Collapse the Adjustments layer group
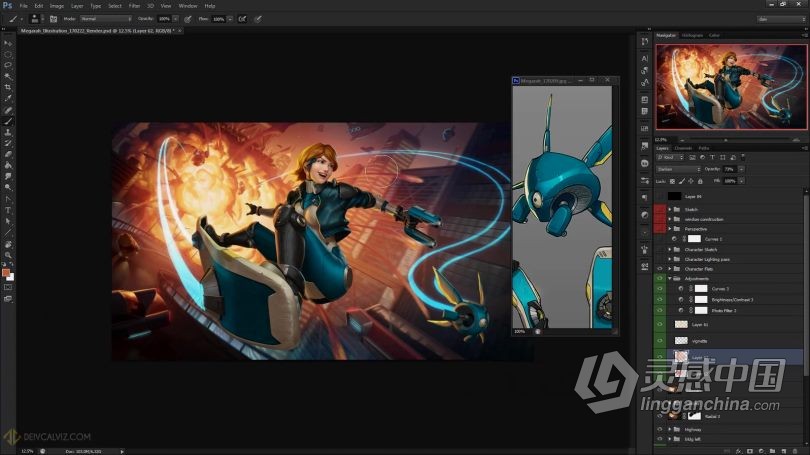Screen dimensions: 810x455 click(x=670, y=278)
